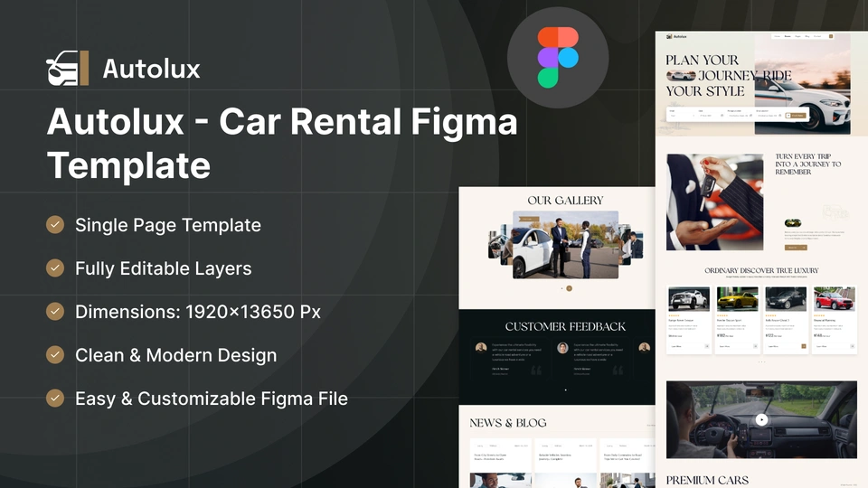Click the arrow icon on the red car card
The image size is (868, 488).
click(x=853, y=346)
